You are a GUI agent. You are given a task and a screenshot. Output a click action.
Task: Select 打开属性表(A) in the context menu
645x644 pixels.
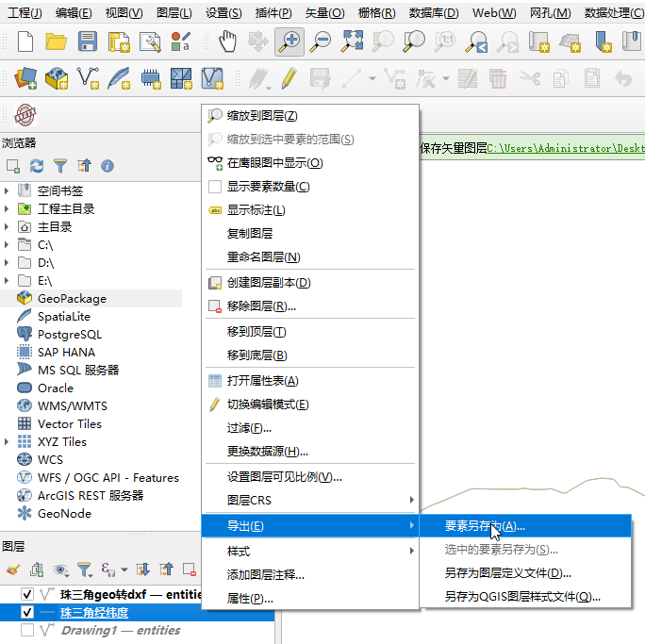coord(262,381)
